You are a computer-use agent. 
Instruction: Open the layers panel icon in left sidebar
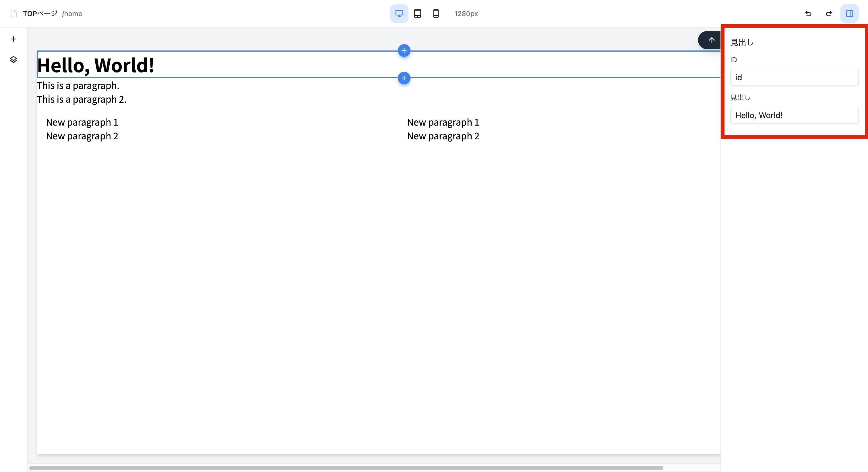point(13,60)
